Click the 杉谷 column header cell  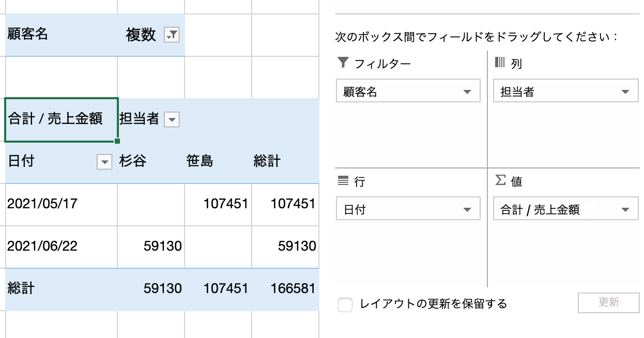151,162
